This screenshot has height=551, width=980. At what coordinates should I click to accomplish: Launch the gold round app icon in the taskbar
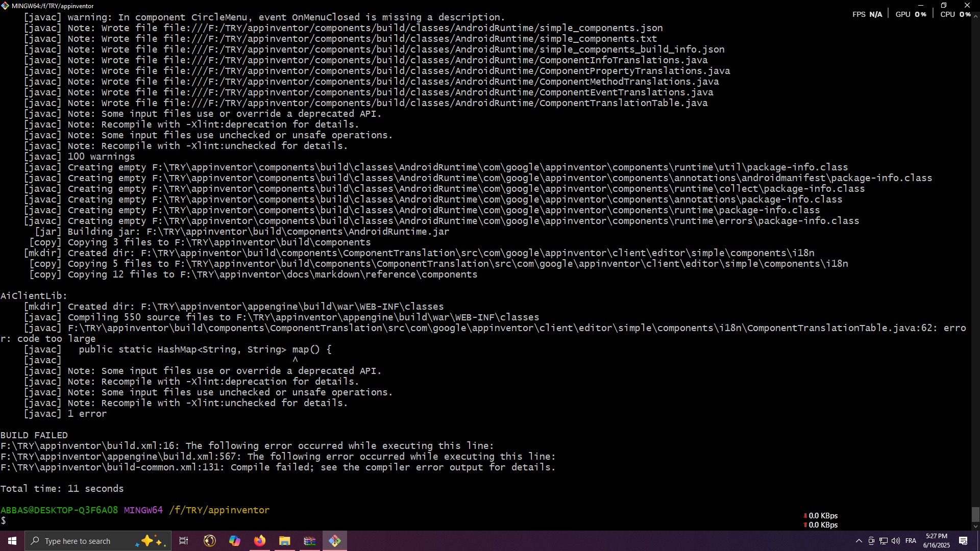pos(210,541)
